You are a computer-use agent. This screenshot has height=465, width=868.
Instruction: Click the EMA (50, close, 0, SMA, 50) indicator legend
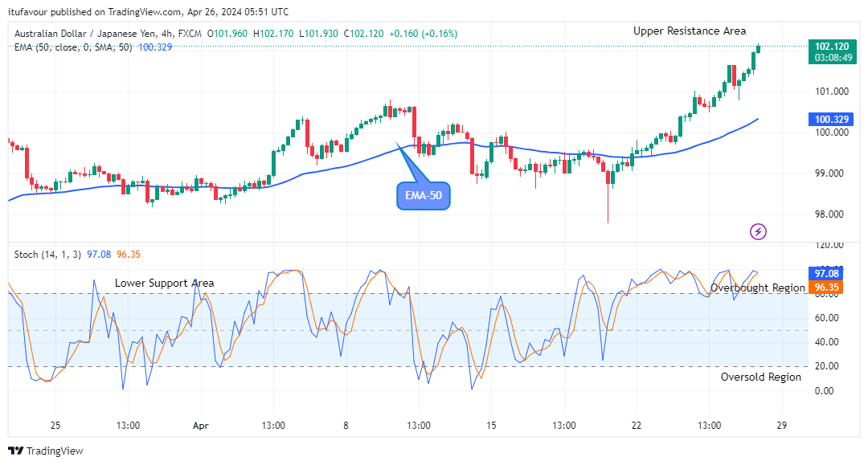[73, 47]
